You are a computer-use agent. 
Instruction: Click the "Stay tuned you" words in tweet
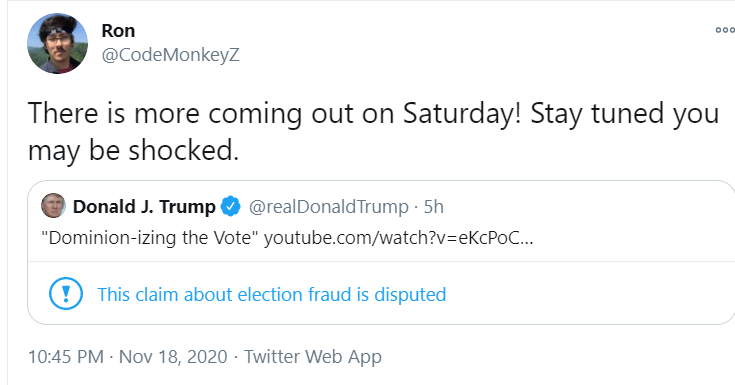tap(624, 114)
